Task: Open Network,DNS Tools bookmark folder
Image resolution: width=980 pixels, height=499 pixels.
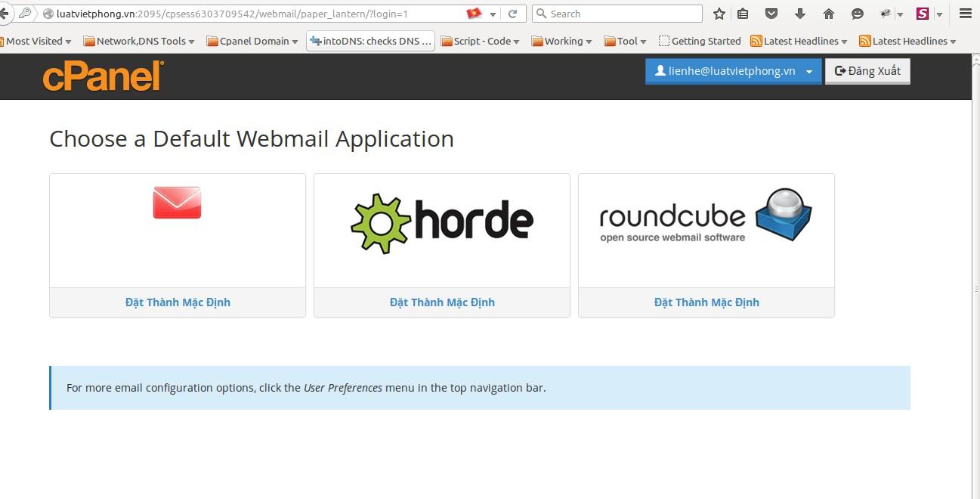Action: click(x=139, y=41)
